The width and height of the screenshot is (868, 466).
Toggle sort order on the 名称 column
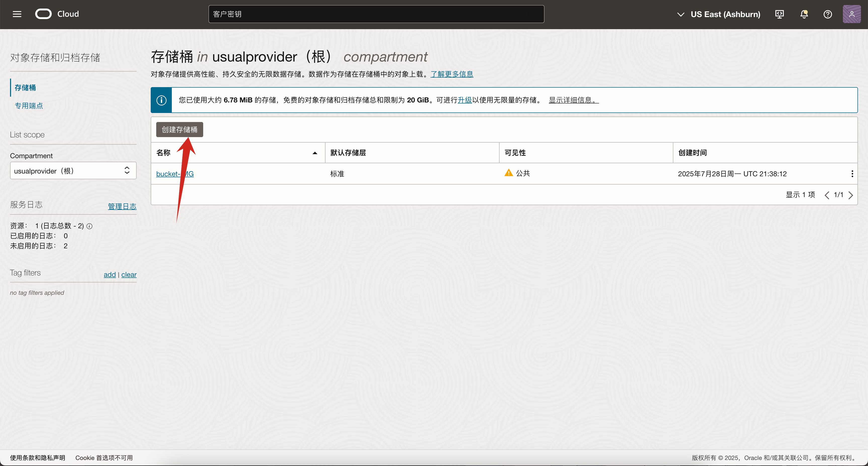point(314,152)
